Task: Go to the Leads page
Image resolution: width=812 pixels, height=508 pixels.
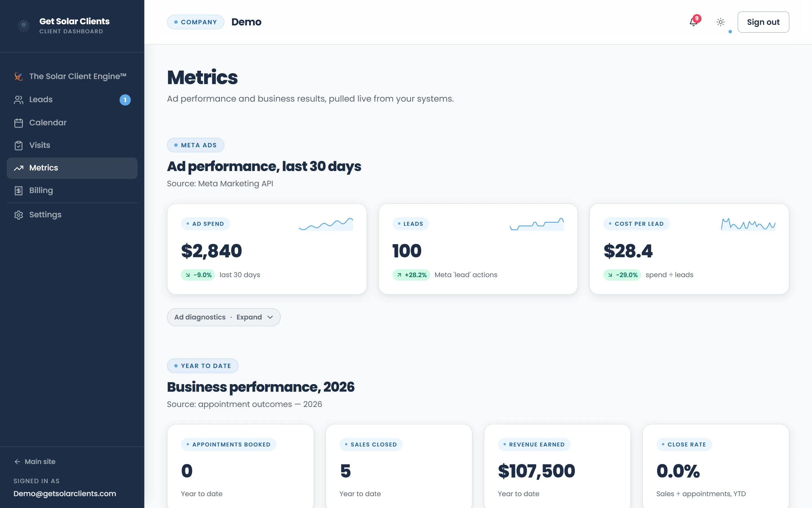Action: (x=72, y=100)
